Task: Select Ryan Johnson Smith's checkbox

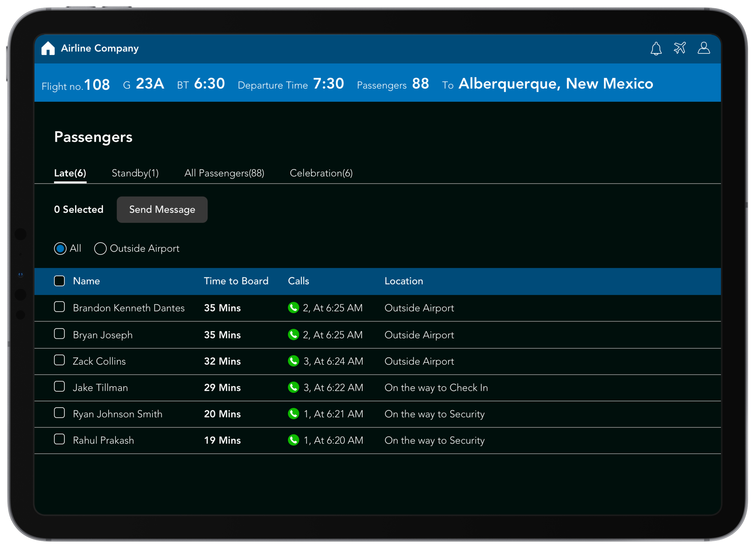Action: 59,413
